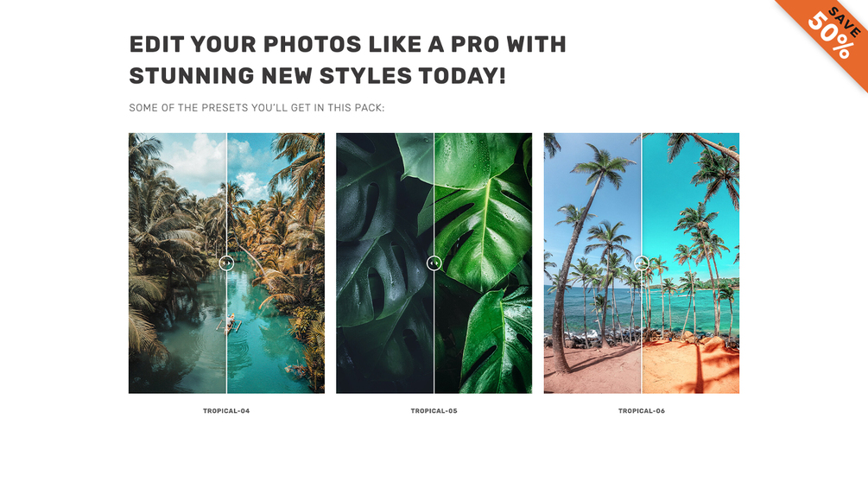This screenshot has width=868, height=488.
Task: Click the TROPICAL-04 preset label
Action: [x=226, y=410]
